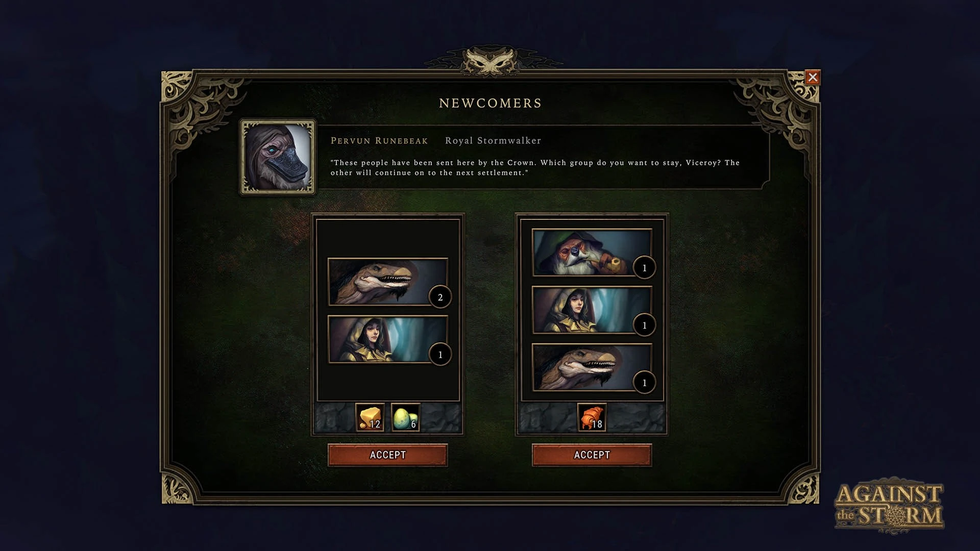Screen dimensions: 980x551
Task: Click the count badge on right beaver
Action: (644, 268)
